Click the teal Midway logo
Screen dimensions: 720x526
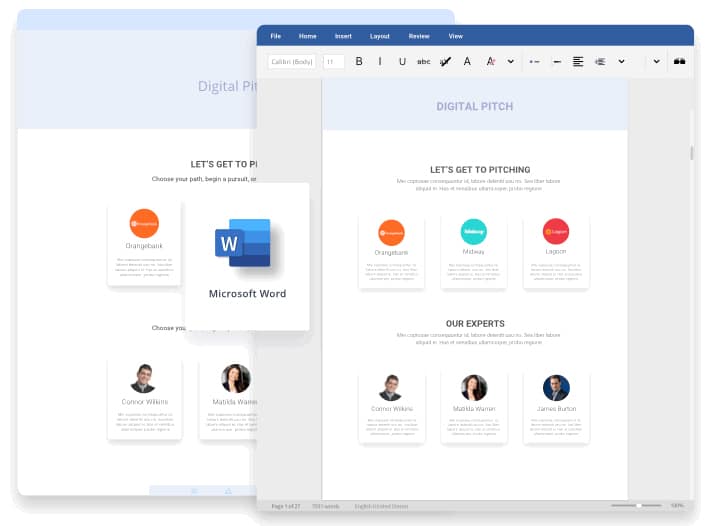(x=473, y=231)
